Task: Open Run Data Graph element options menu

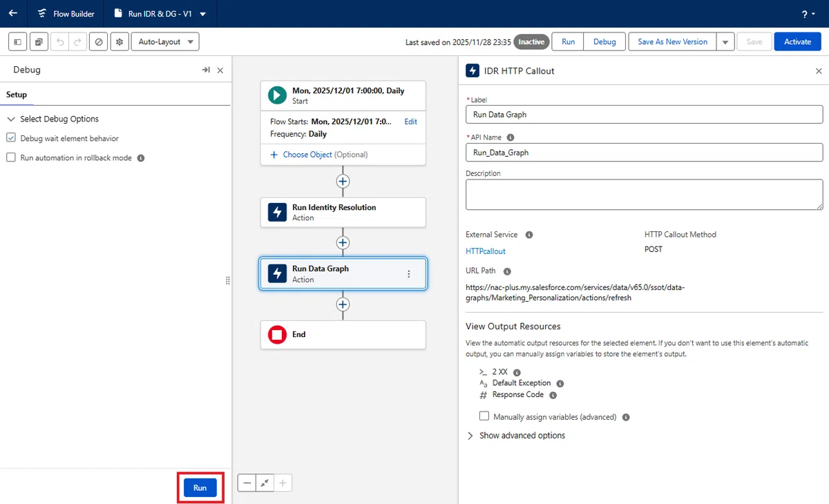Action: pyautogui.click(x=408, y=274)
